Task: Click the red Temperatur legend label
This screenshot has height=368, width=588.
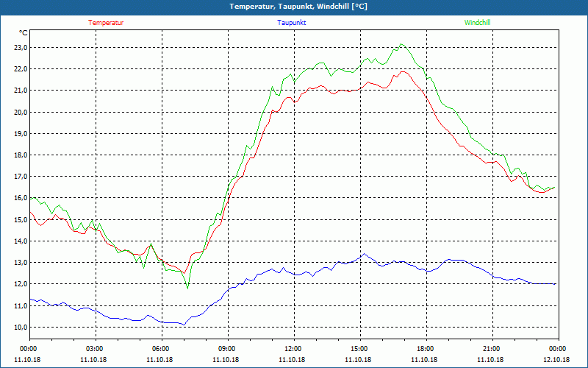Action: click(x=106, y=23)
